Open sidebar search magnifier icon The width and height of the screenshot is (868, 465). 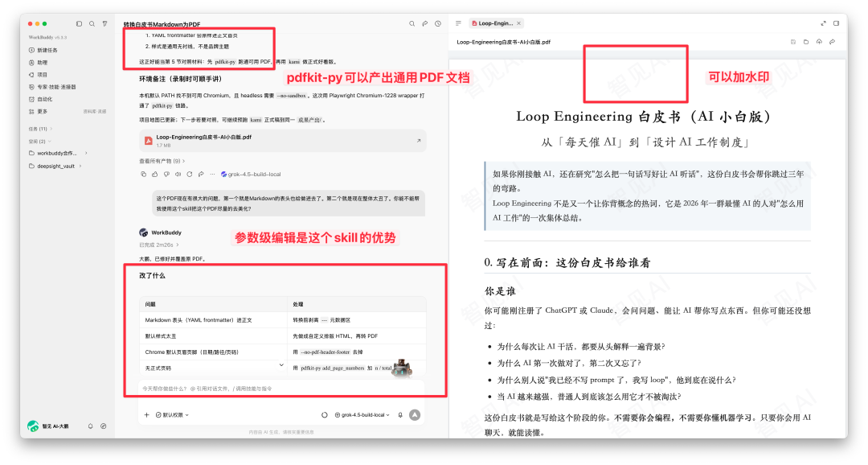point(92,24)
